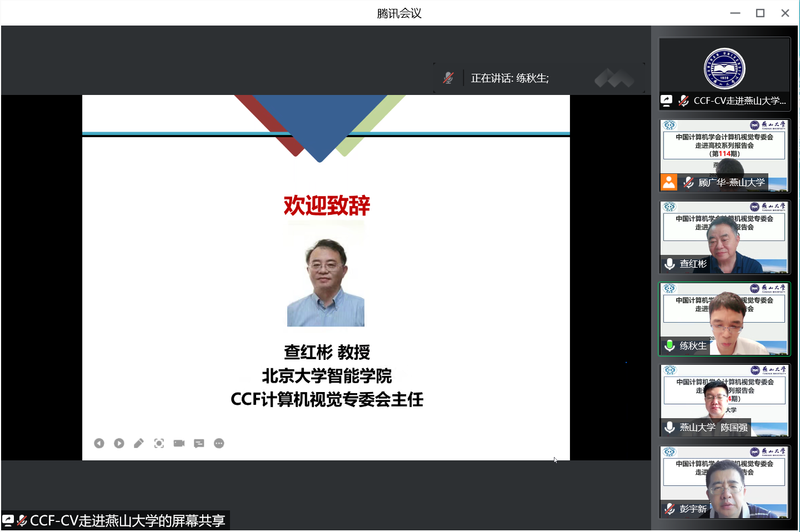The image size is (800, 532).
Task: Select the CCF-CV走进燕山大学 participant tile
Action: coord(724,74)
